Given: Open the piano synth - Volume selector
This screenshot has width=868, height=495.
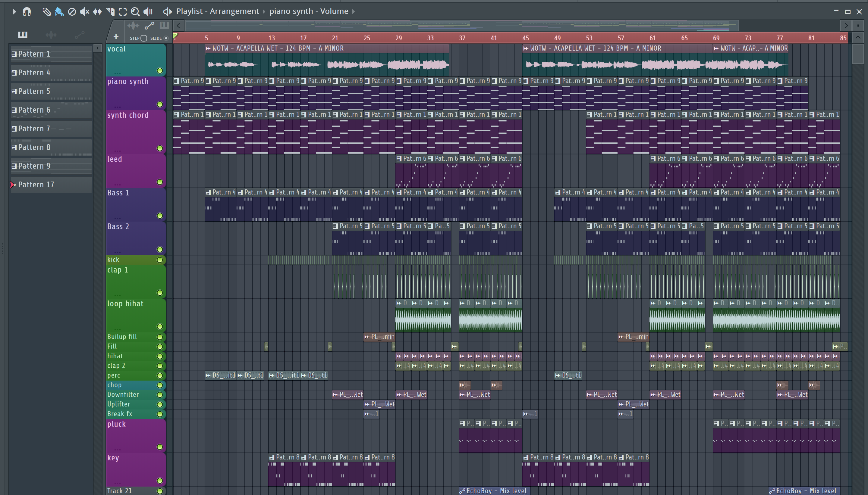Looking at the screenshot, I should (309, 11).
